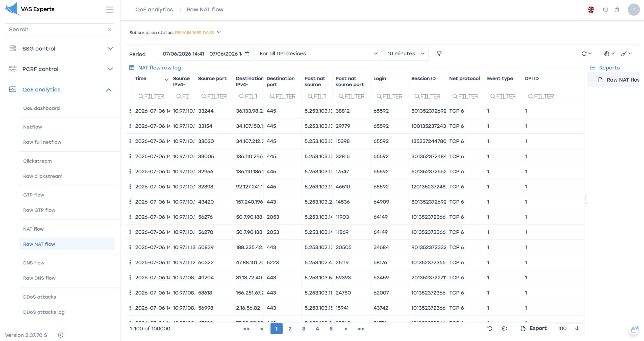Click NAT flow raw log table icon
Viewport: 644px width, 341px height.
(x=132, y=68)
